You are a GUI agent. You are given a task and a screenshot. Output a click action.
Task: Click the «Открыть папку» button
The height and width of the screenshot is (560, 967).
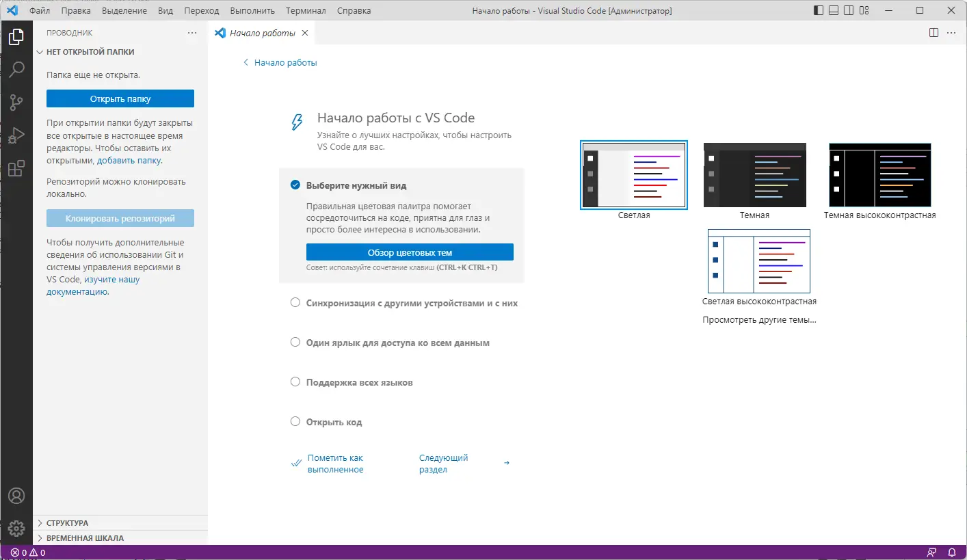click(120, 99)
